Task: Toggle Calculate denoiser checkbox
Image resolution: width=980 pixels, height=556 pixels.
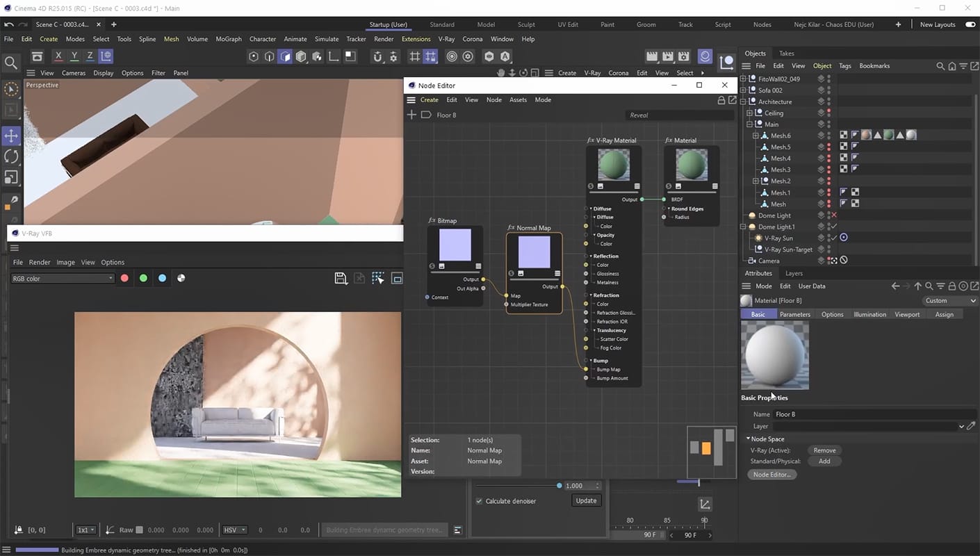Action: [x=479, y=501]
